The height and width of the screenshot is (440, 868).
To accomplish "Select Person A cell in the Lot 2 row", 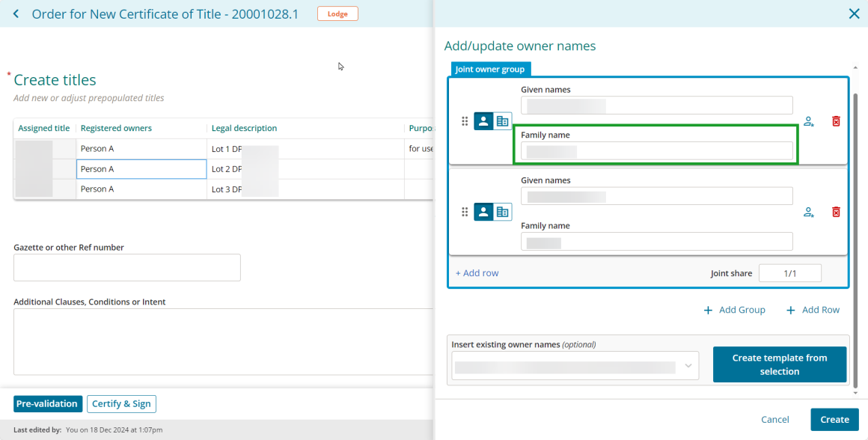I will 141,169.
